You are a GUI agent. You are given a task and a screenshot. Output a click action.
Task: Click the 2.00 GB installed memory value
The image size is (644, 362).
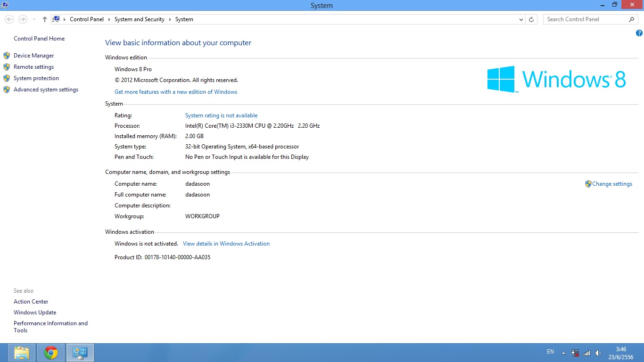[x=195, y=136]
